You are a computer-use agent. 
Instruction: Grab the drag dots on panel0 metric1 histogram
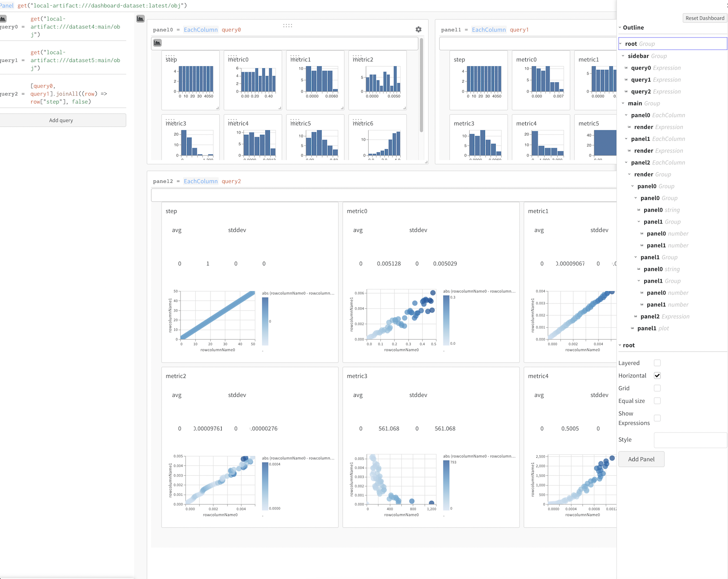[295, 56]
